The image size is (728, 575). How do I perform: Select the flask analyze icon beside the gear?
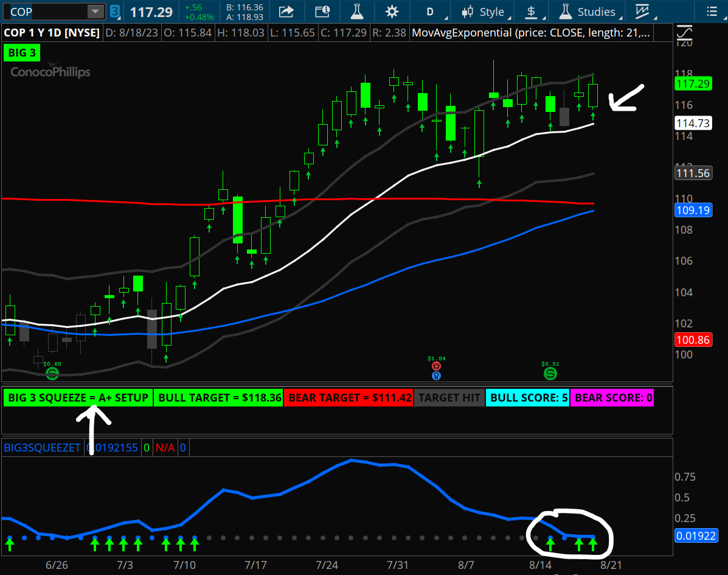pyautogui.click(x=357, y=12)
